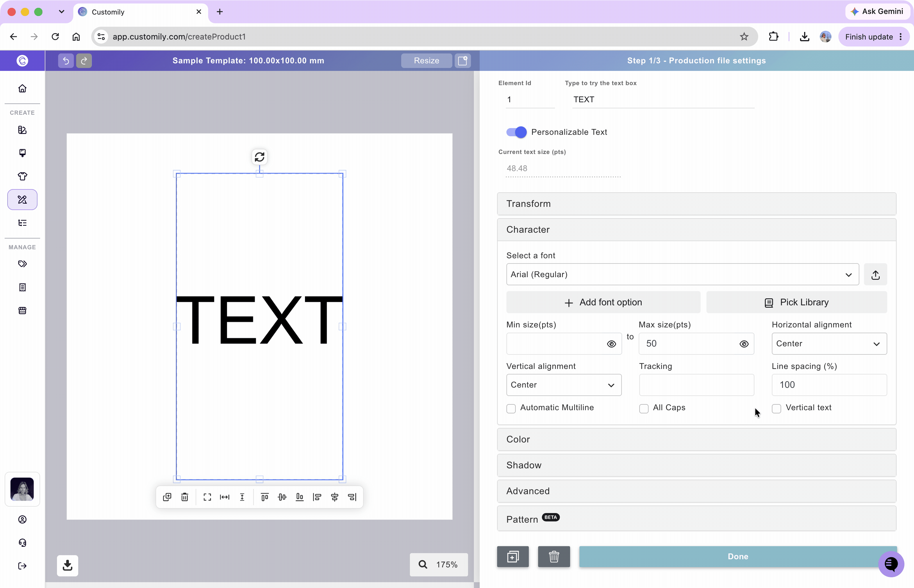
Task: Click the undo arrow in the header
Action: pos(66,61)
